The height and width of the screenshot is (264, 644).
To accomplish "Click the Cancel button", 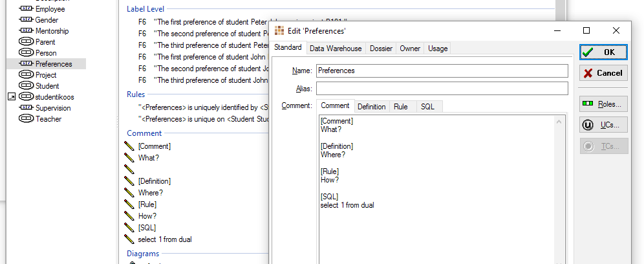I will [603, 73].
